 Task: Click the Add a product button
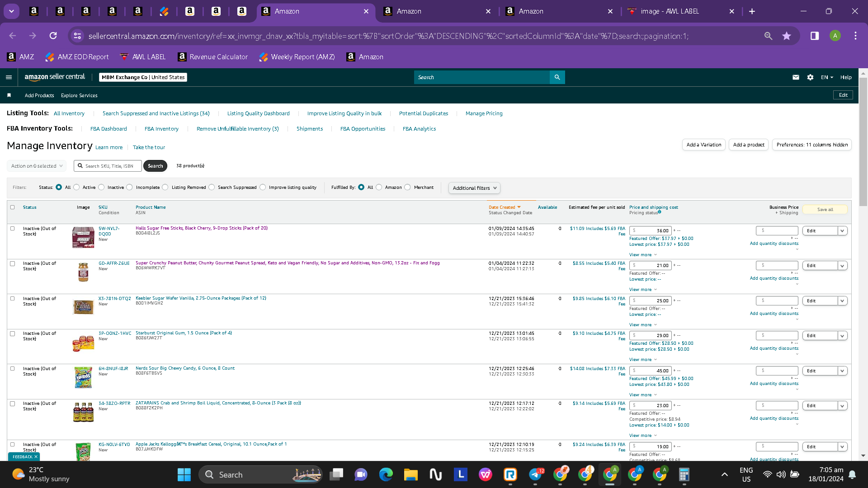coord(749,145)
